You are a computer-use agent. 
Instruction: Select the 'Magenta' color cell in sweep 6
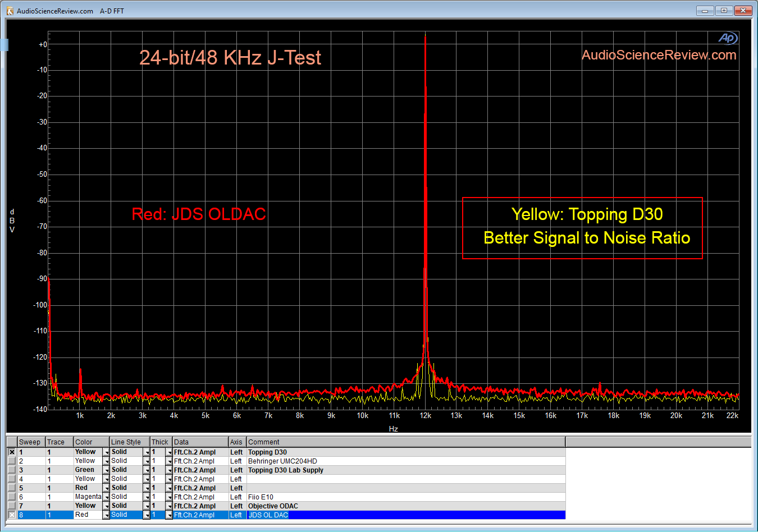(x=88, y=497)
